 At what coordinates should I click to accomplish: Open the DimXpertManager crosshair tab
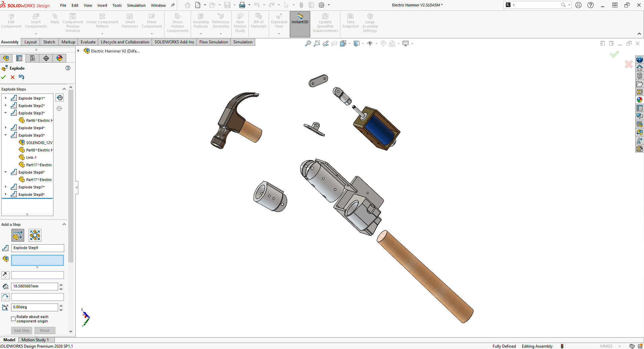tap(46, 58)
